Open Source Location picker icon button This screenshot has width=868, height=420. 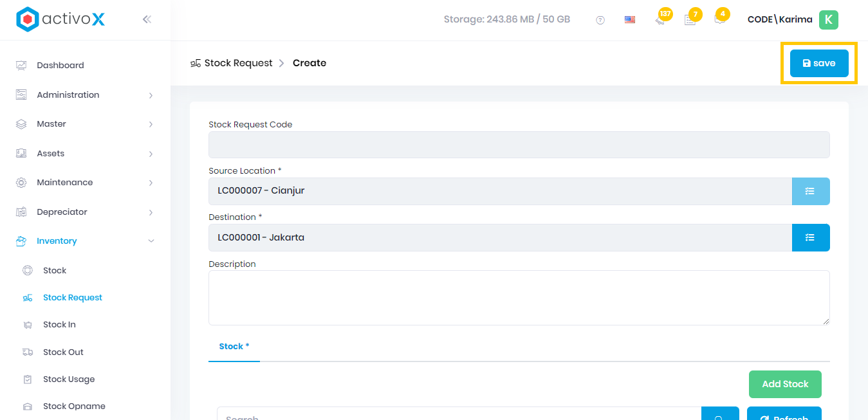pos(810,191)
